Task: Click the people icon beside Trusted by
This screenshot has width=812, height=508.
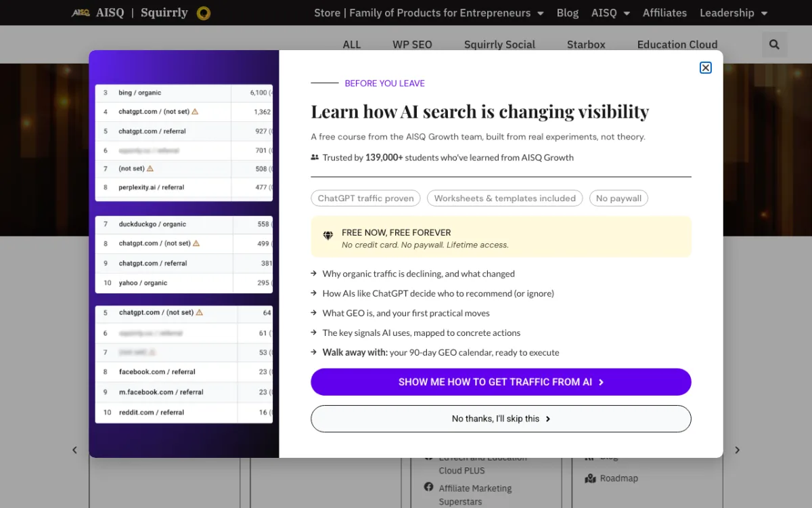Action: pos(315,157)
